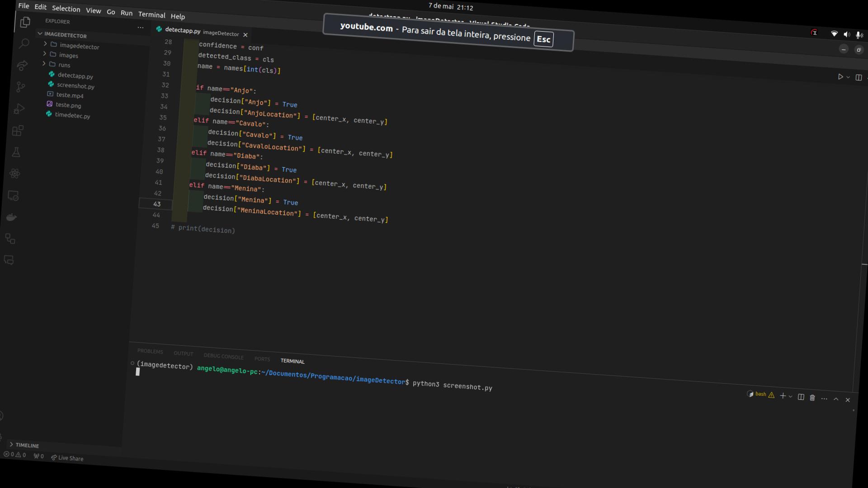Switch to the DEBUG CONSOLE tab
The width and height of the screenshot is (868, 488).
(x=223, y=357)
